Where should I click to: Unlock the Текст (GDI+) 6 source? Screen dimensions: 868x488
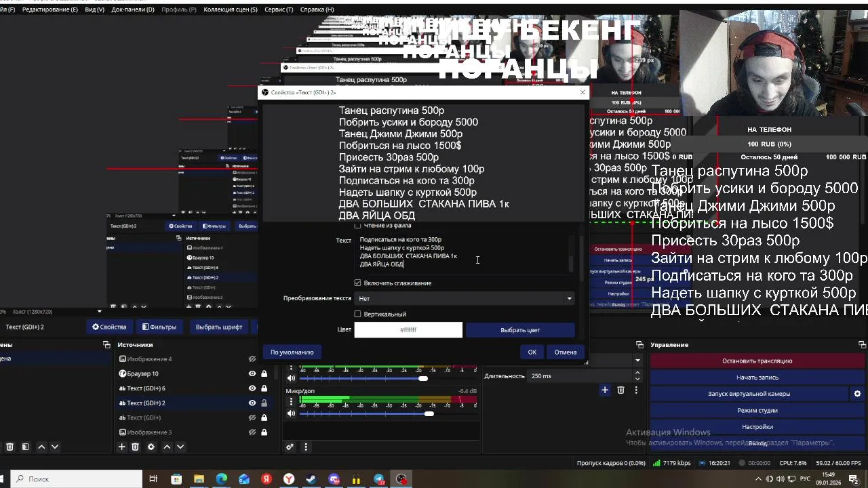264,388
